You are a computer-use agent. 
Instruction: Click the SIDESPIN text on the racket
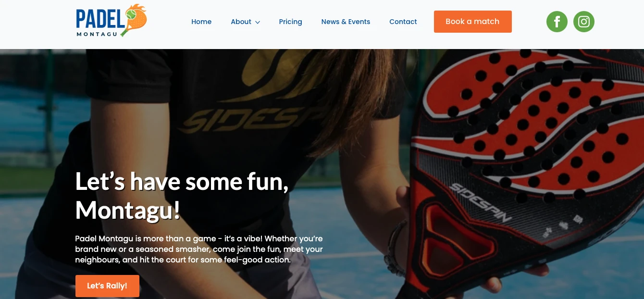click(x=481, y=203)
